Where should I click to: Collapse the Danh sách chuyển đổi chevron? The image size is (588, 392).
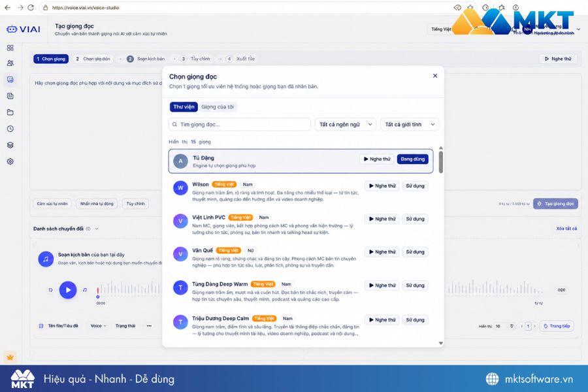point(97,229)
